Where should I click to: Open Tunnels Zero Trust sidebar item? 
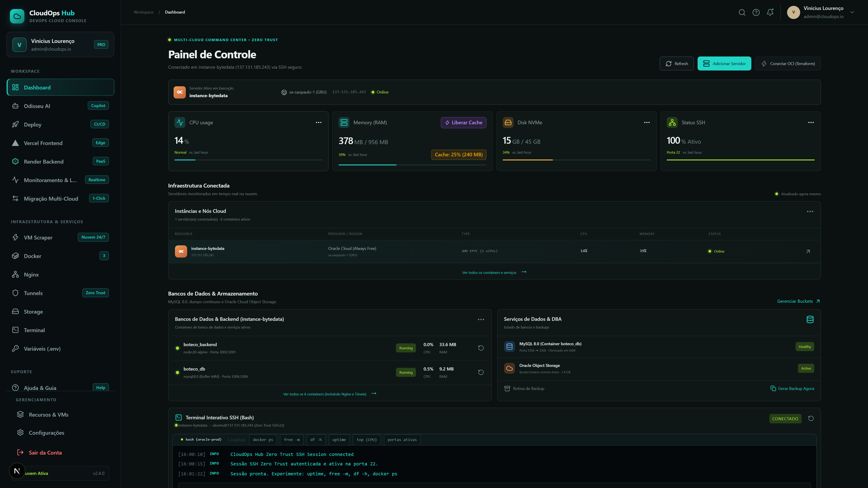point(60,293)
